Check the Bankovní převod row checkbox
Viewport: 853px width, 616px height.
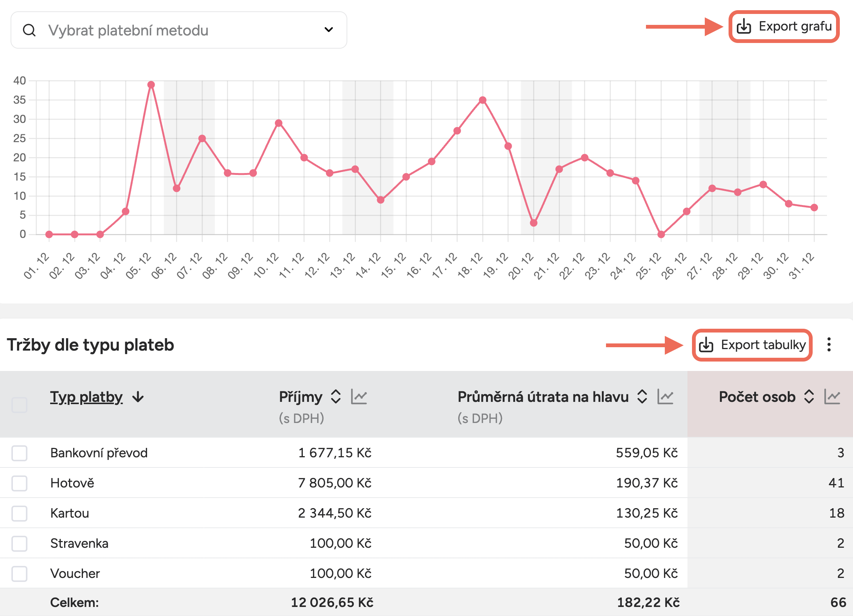coord(19,453)
